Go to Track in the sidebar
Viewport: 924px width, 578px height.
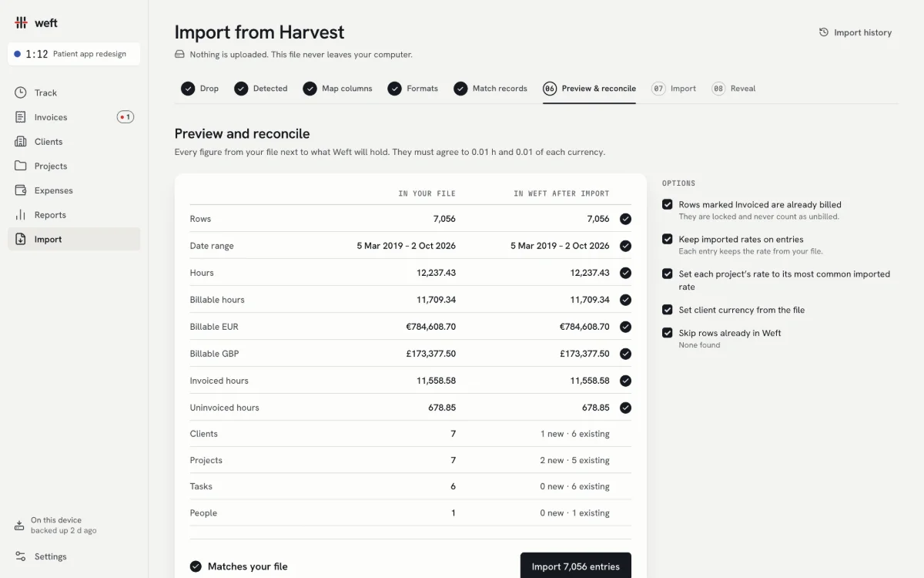74,92
